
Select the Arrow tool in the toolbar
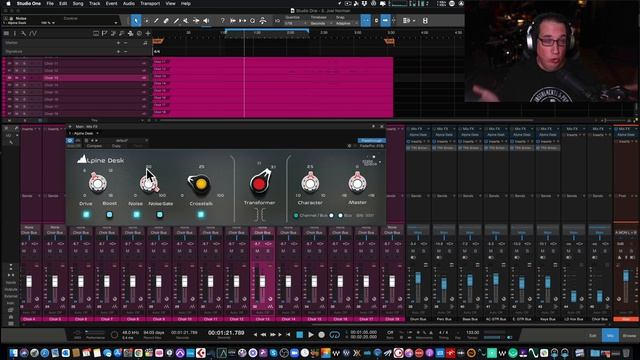click(136, 20)
